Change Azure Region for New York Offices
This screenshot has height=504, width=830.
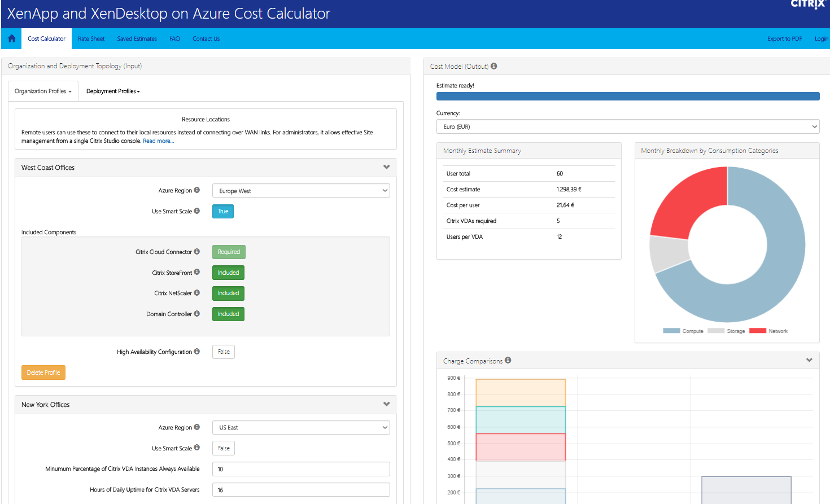(300, 427)
